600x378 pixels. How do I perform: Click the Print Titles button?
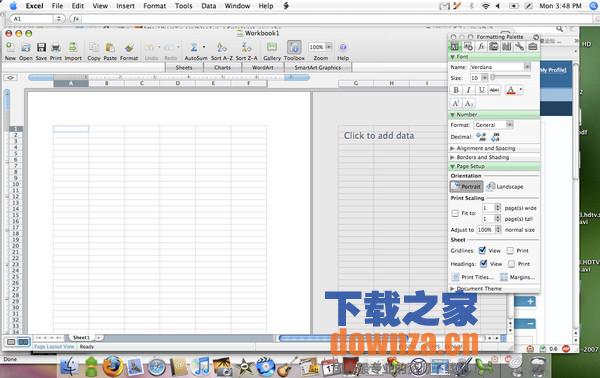473,277
